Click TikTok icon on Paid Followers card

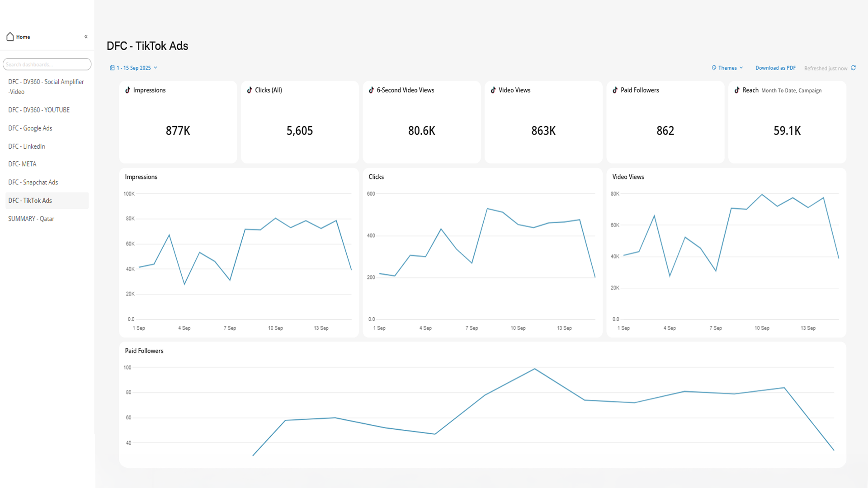coord(615,90)
